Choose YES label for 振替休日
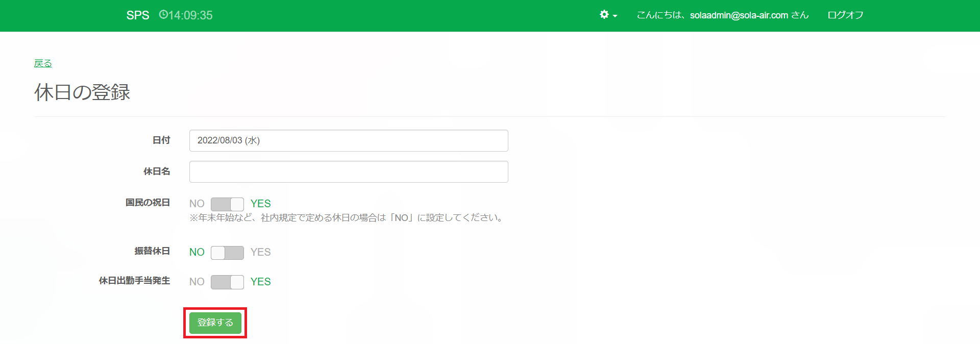Screen dimensions: 980x344 click(260, 252)
